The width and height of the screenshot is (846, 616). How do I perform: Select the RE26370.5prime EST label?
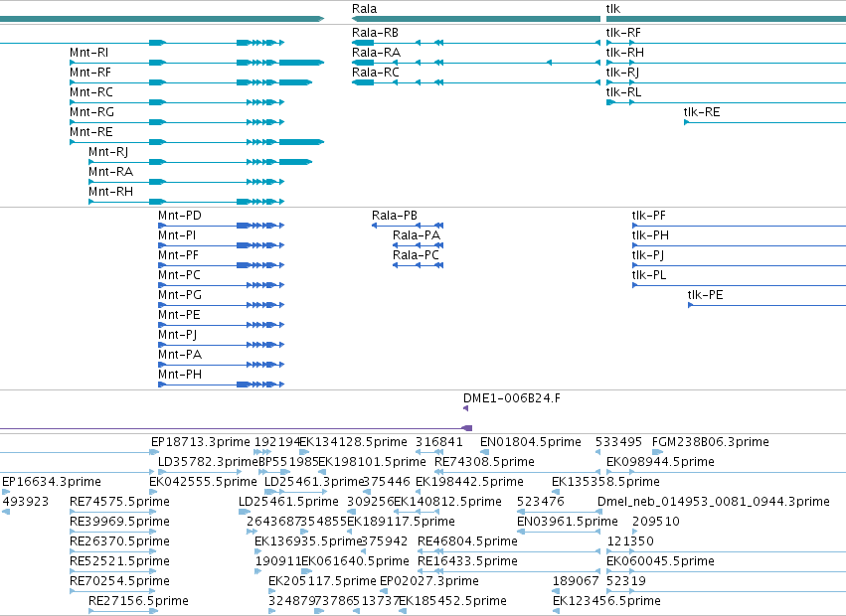coord(119,541)
